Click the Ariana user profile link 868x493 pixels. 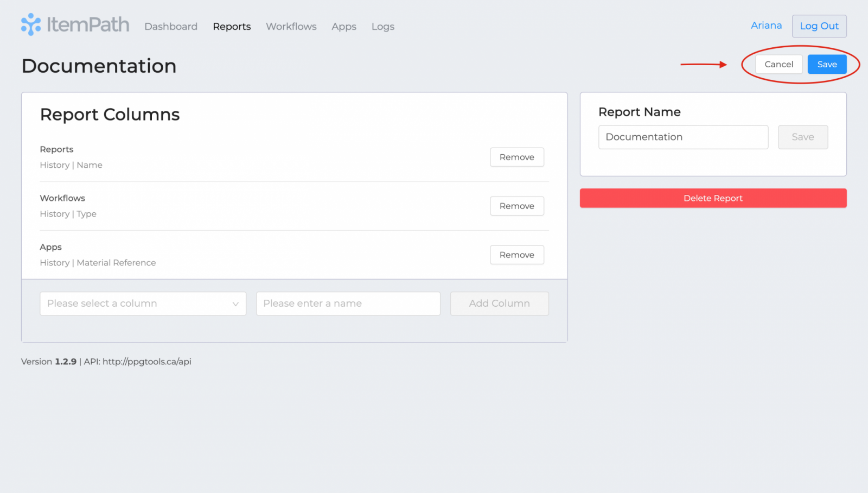coord(766,26)
